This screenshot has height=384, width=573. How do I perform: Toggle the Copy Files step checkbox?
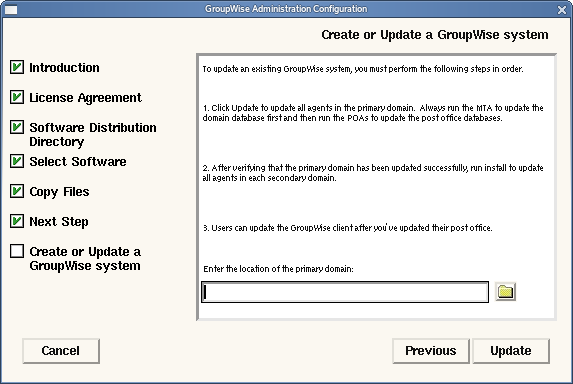coord(17,191)
